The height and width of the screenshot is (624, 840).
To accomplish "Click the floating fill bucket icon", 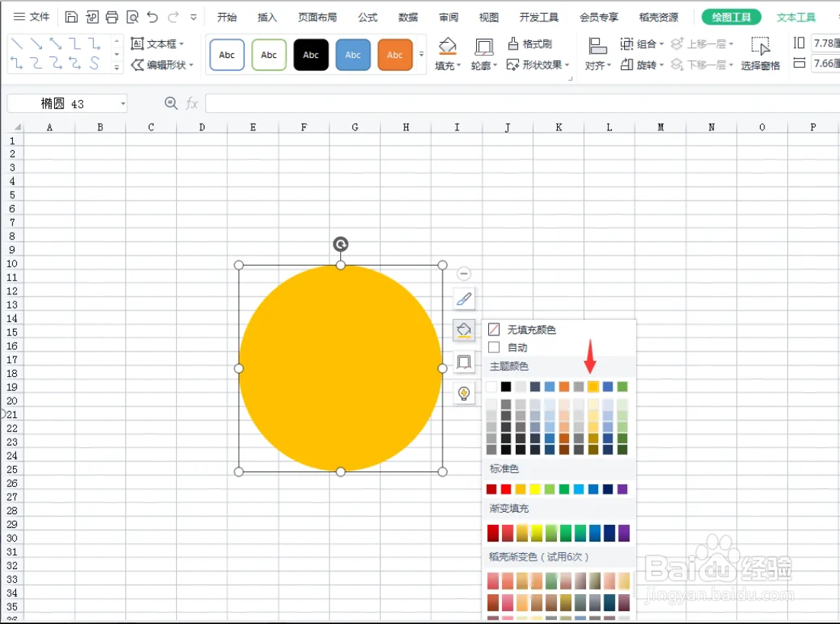I will pyautogui.click(x=464, y=330).
